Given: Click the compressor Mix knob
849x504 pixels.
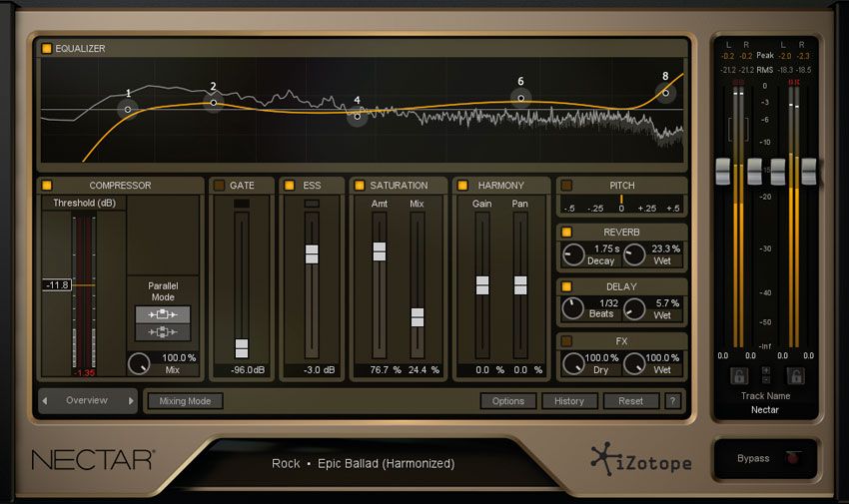Looking at the screenshot, I should point(139,364).
